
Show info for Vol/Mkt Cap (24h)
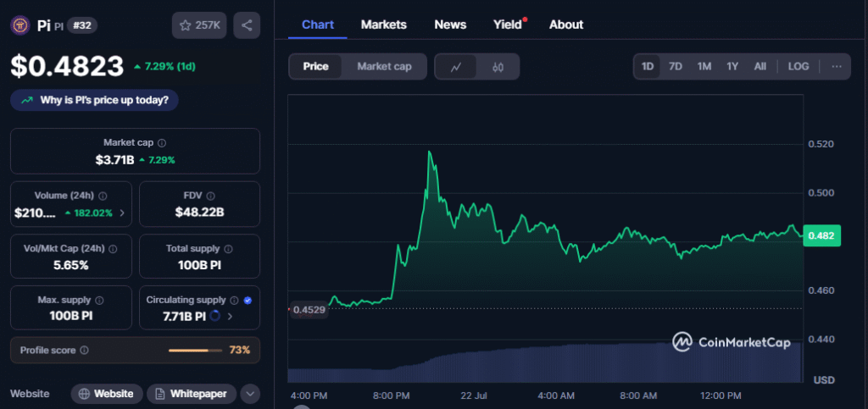pos(113,249)
